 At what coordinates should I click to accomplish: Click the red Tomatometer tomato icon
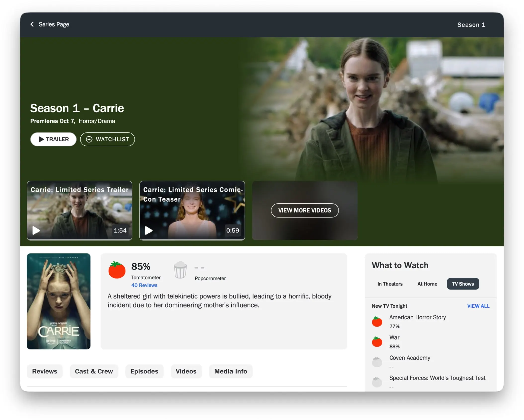[x=117, y=270]
